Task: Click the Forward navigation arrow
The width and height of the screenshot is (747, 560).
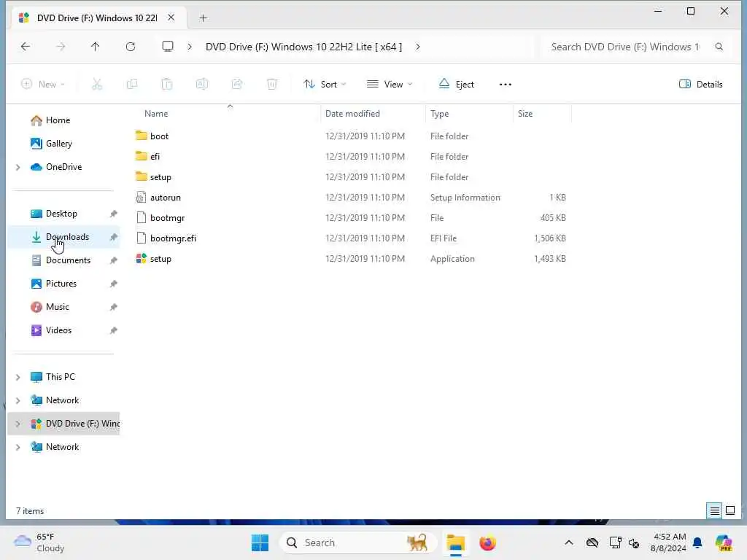Action: (x=61, y=47)
